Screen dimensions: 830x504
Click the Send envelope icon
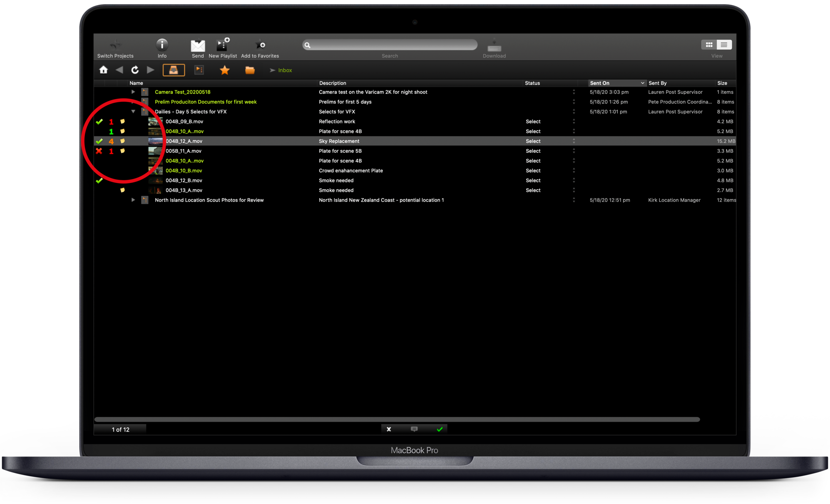point(197,46)
